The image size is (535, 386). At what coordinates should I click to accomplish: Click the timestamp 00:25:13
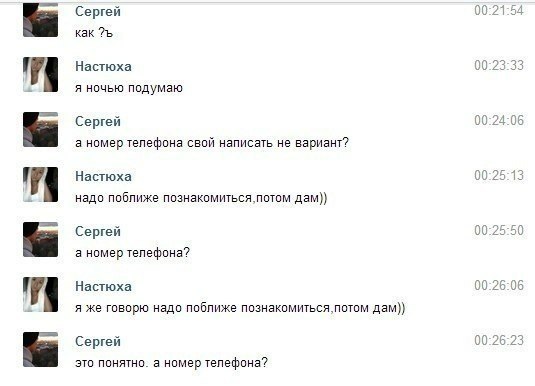pyautogui.click(x=499, y=175)
